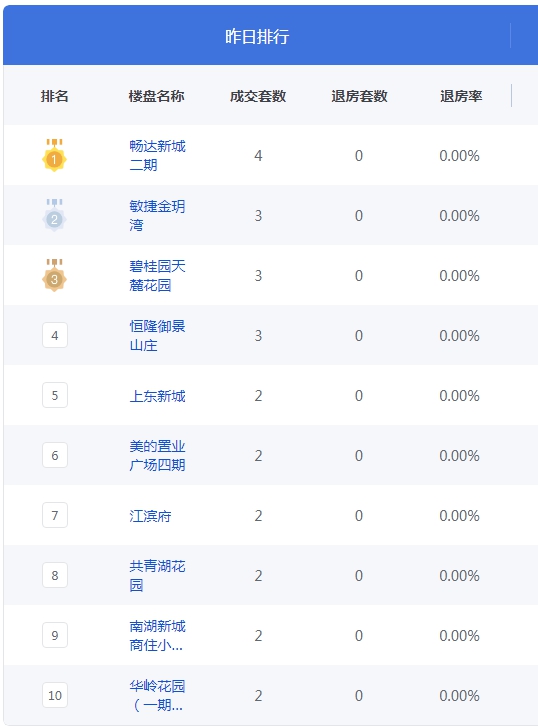Select the rank 4 number badge
The image size is (538, 726).
coord(55,335)
